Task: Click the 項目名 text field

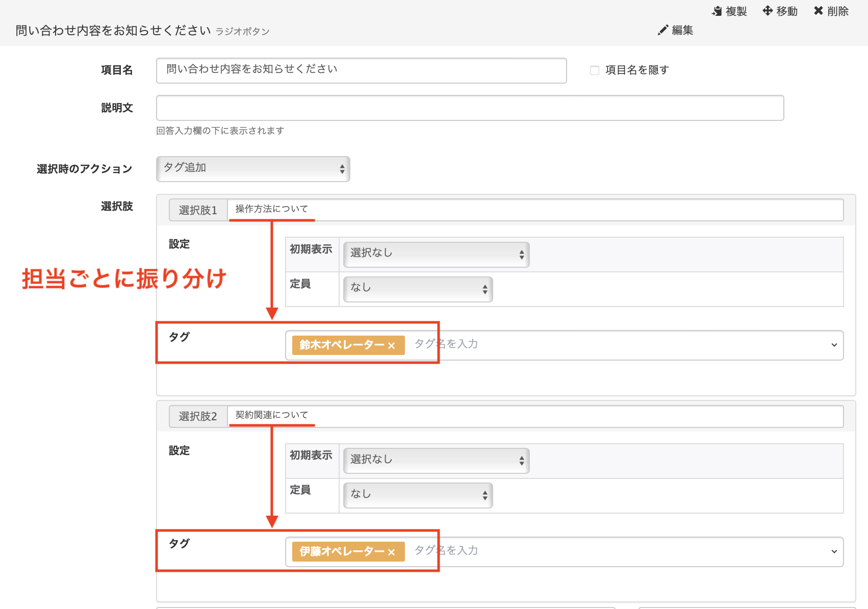Action: point(361,70)
